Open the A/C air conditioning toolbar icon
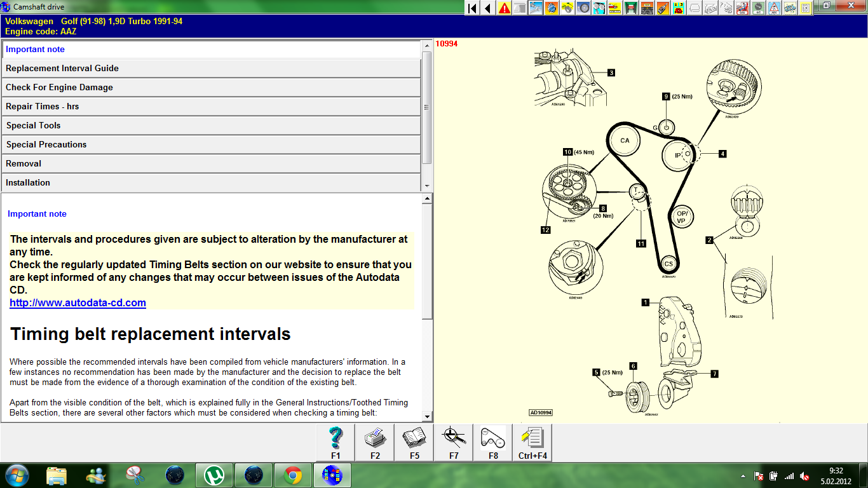Screen dimensions: 868x488 (x=758, y=8)
